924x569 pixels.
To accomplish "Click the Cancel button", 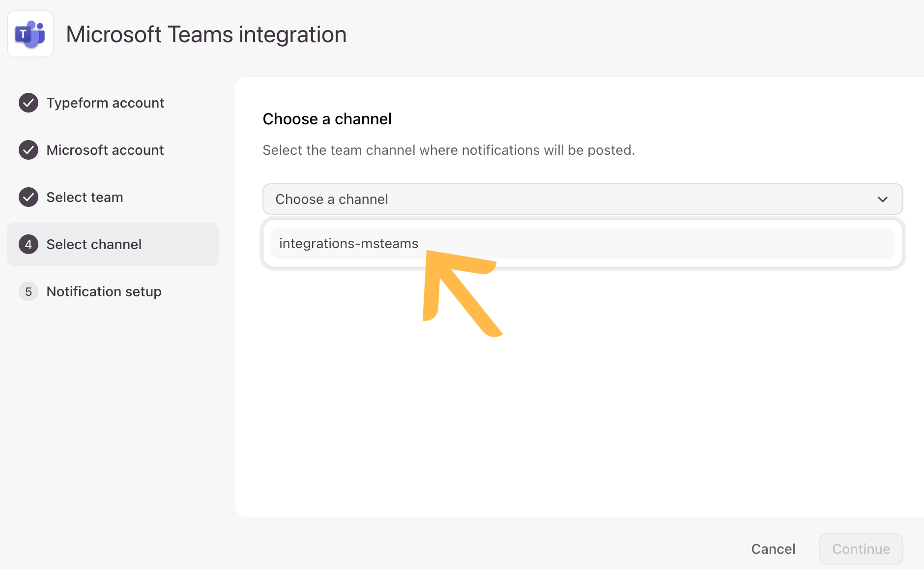I will pyautogui.click(x=773, y=549).
